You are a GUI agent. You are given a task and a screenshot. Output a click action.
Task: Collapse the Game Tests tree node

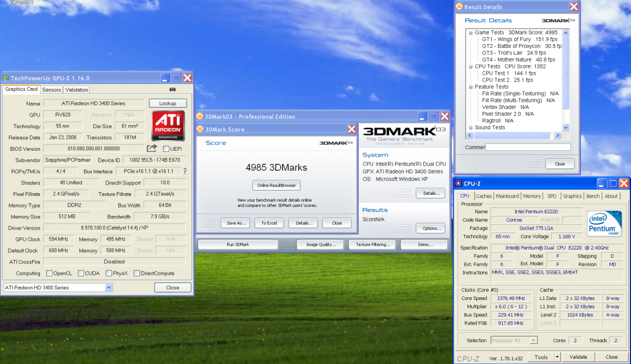pyautogui.click(x=471, y=33)
